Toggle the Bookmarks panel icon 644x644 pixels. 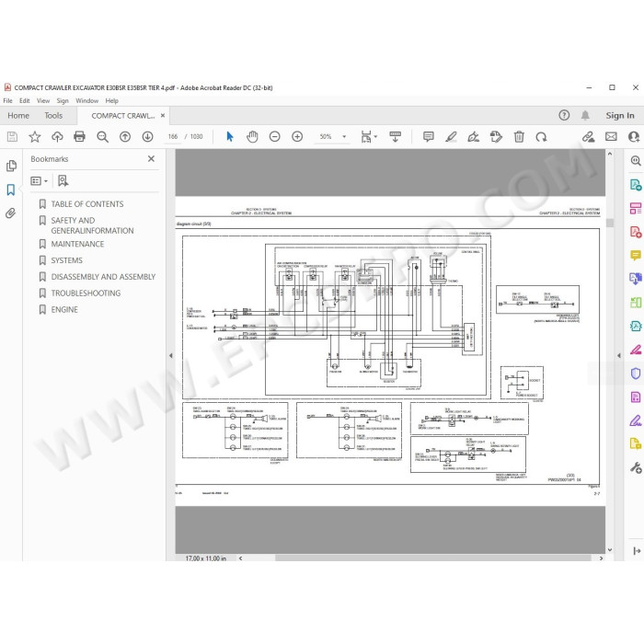11,190
